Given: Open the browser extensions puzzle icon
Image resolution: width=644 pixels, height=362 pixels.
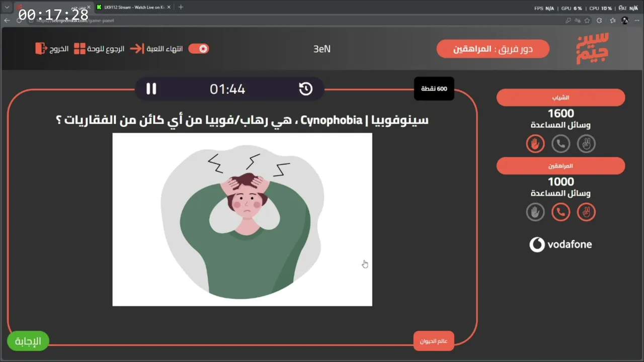Looking at the screenshot, I should (x=599, y=20).
